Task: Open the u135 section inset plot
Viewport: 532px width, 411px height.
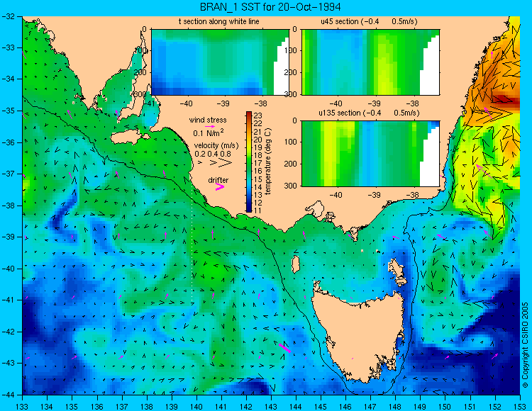Action: 370,154
